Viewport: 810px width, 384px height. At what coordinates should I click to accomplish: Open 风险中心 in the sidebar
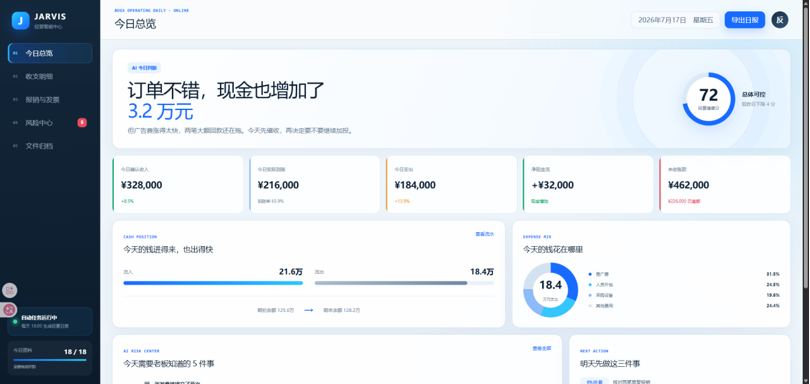tap(50, 123)
